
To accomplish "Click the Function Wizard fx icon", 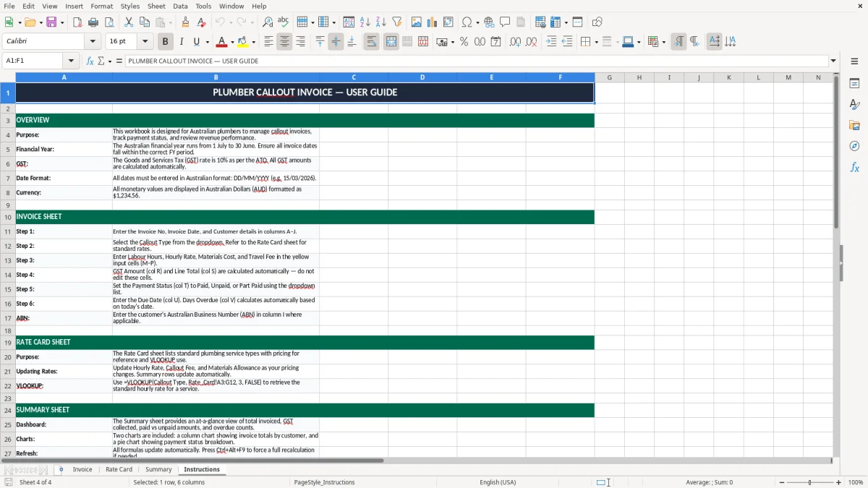I will click(x=90, y=61).
